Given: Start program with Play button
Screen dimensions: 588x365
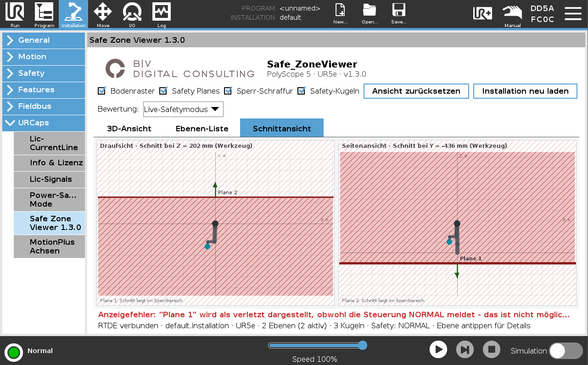Looking at the screenshot, I should coord(438,349).
